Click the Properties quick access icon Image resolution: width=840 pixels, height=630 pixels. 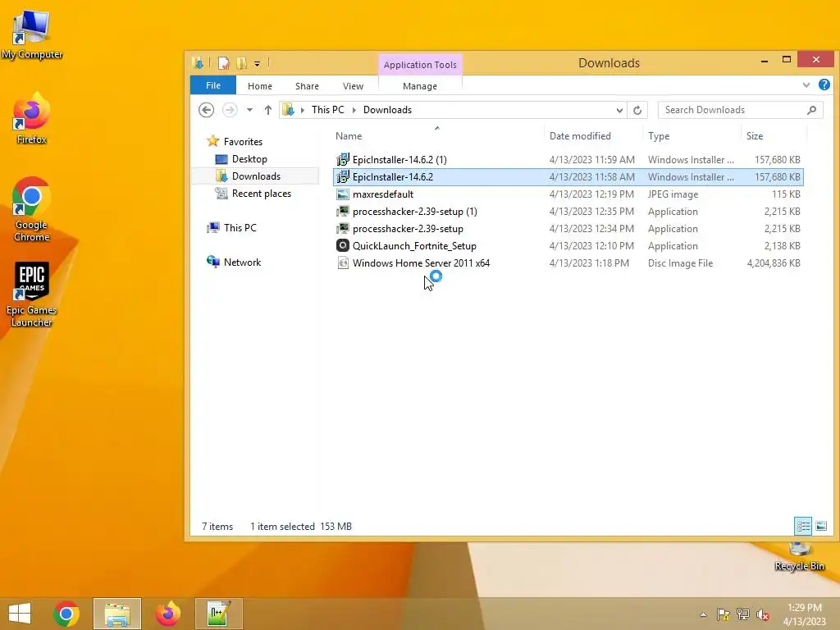[223, 63]
